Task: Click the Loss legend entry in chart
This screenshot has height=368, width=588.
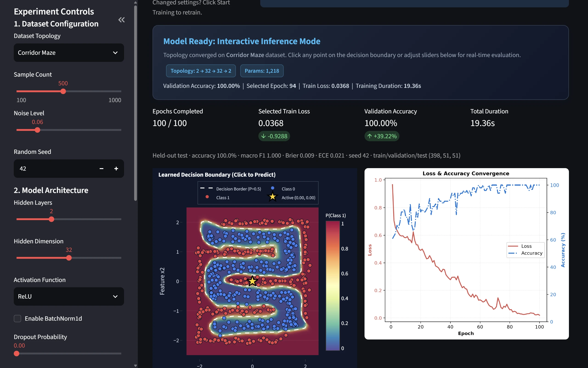Action: [520, 246]
